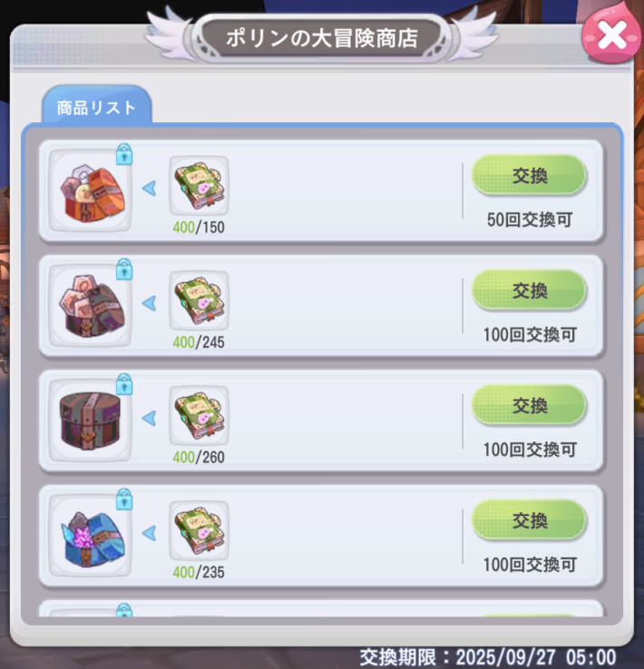Close the ポリンの大冒険商店 window
The image size is (644, 669).
tap(611, 35)
